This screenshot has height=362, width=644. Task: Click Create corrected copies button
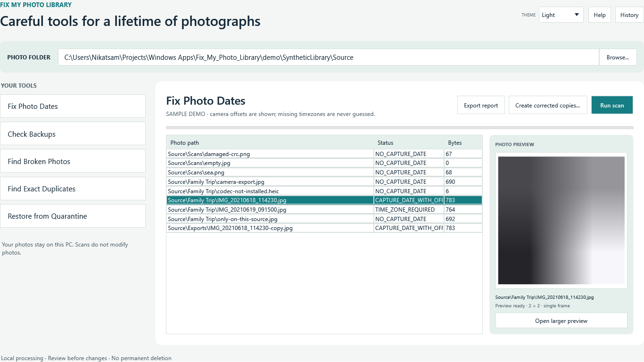(x=548, y=105)
